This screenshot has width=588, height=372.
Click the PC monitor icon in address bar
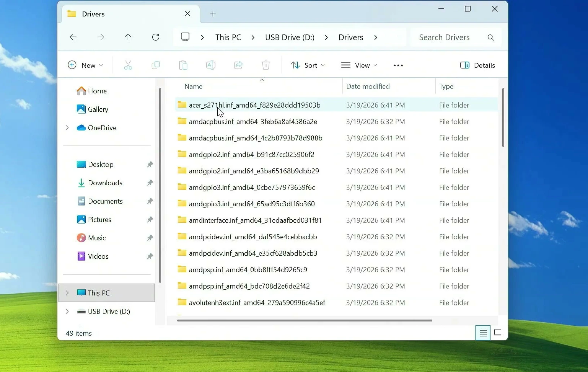pyautogui.click(x=185, y=37)
